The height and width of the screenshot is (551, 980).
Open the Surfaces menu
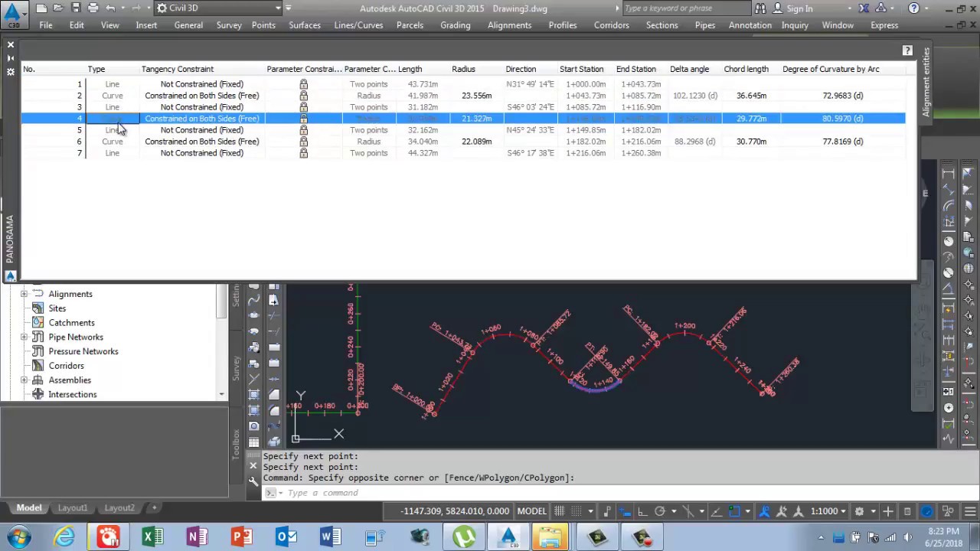pyautogui.click(x=305, y=25)
